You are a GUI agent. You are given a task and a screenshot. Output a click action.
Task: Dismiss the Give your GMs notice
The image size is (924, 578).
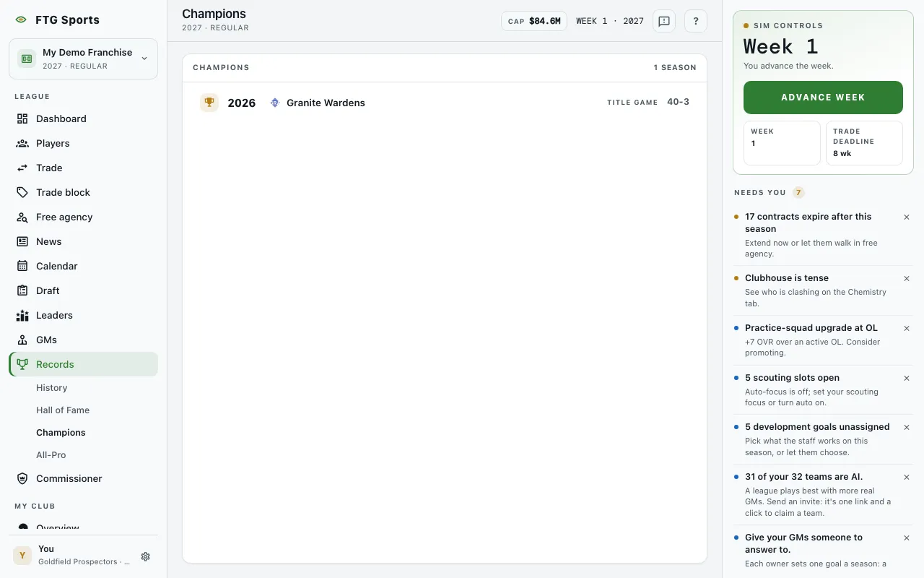pos(907,538)
